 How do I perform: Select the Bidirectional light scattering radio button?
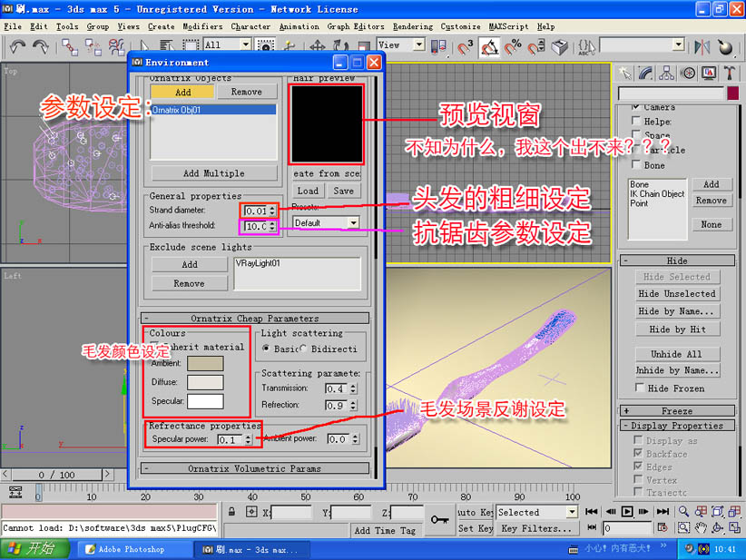click(303, 349)
